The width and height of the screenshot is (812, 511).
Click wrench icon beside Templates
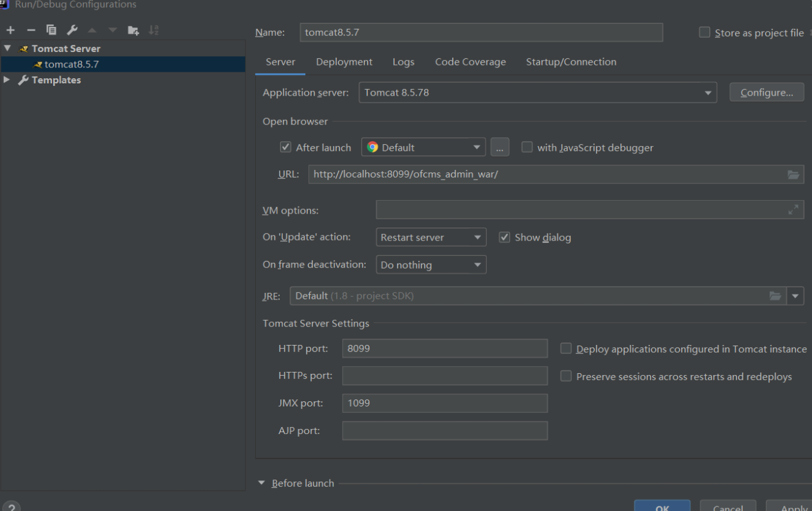(x=24, y=80)
